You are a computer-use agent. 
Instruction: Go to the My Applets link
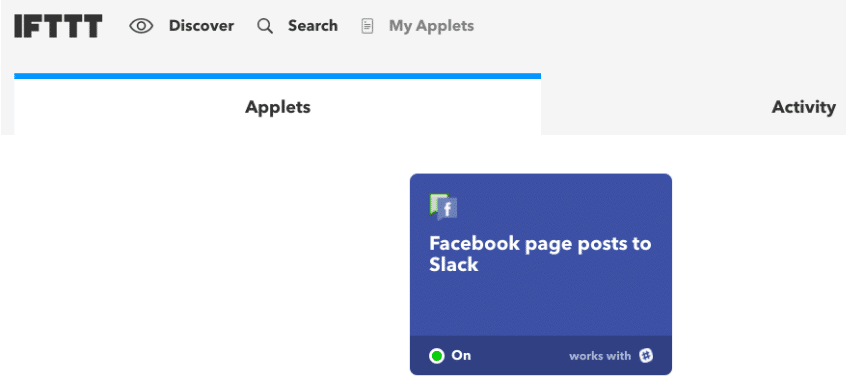tap(432, 26)
